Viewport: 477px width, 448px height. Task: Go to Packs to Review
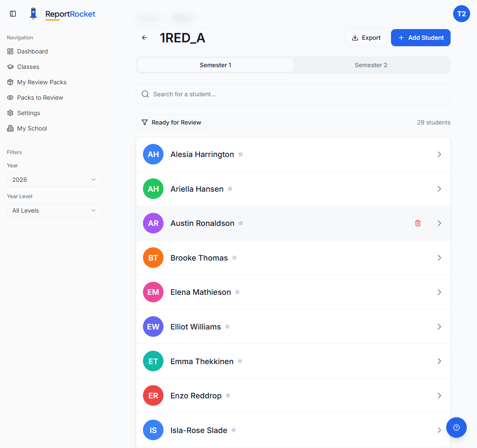click(x=39, y=98)
